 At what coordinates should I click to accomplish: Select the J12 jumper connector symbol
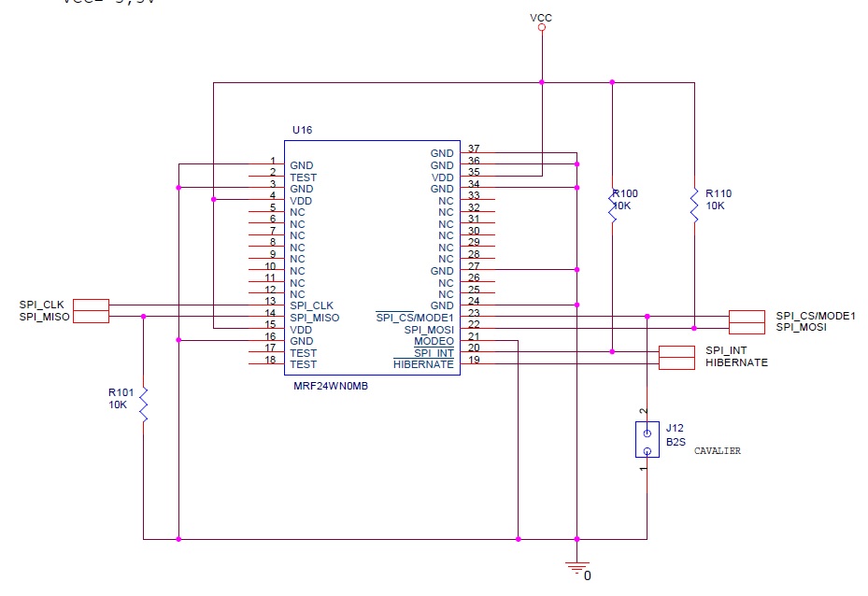point(647,439)
